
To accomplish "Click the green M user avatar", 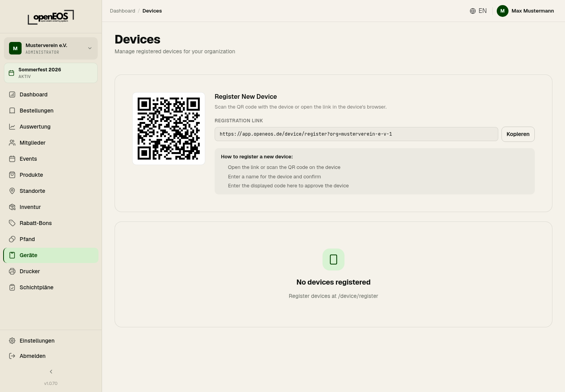I will click(503, 11).
